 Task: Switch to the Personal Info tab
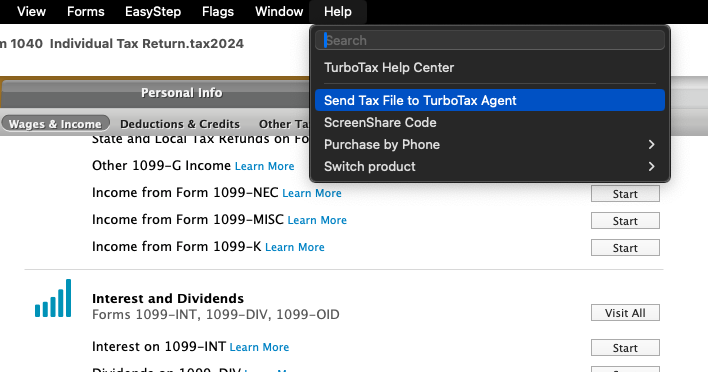pos(182,93)
